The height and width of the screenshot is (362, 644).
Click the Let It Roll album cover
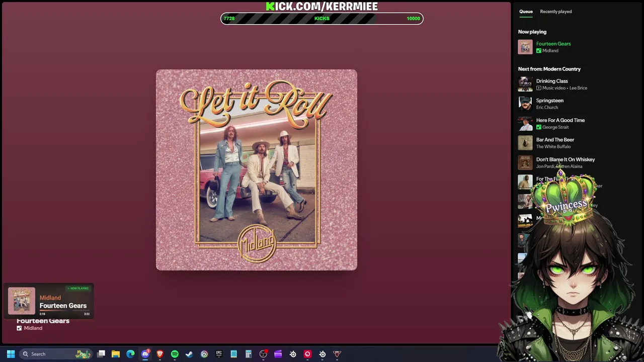(x=257, y=170)
